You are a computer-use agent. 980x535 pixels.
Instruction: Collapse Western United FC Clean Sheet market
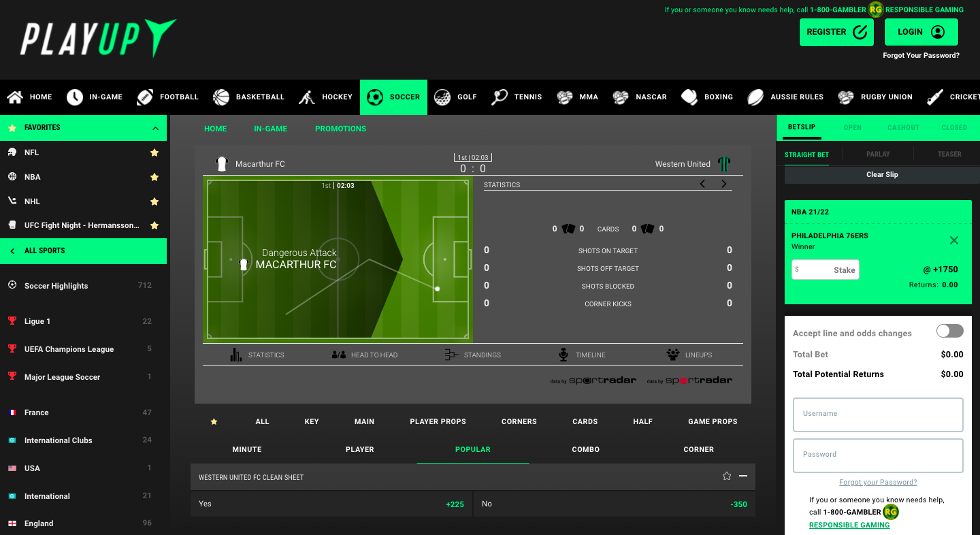point(743,476)
